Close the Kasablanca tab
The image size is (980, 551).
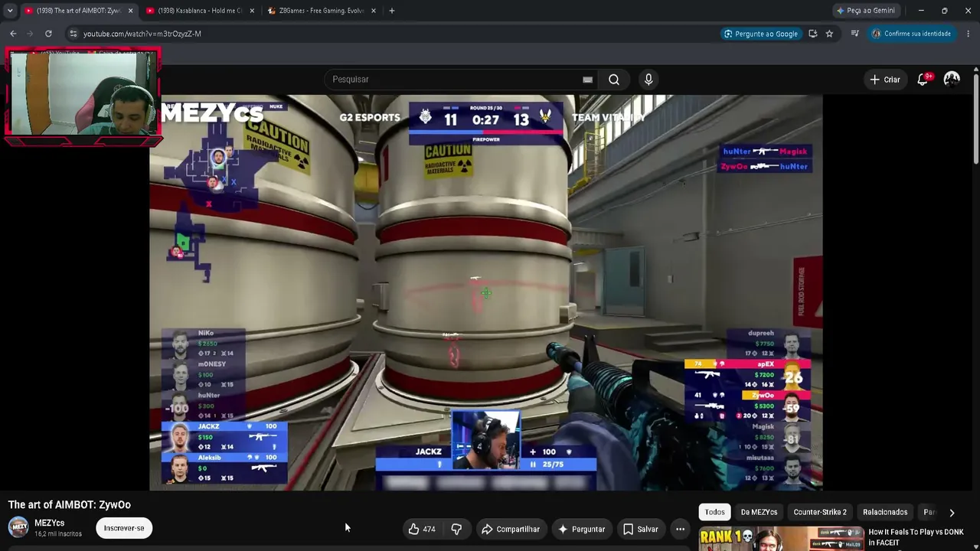click(251, 11)
